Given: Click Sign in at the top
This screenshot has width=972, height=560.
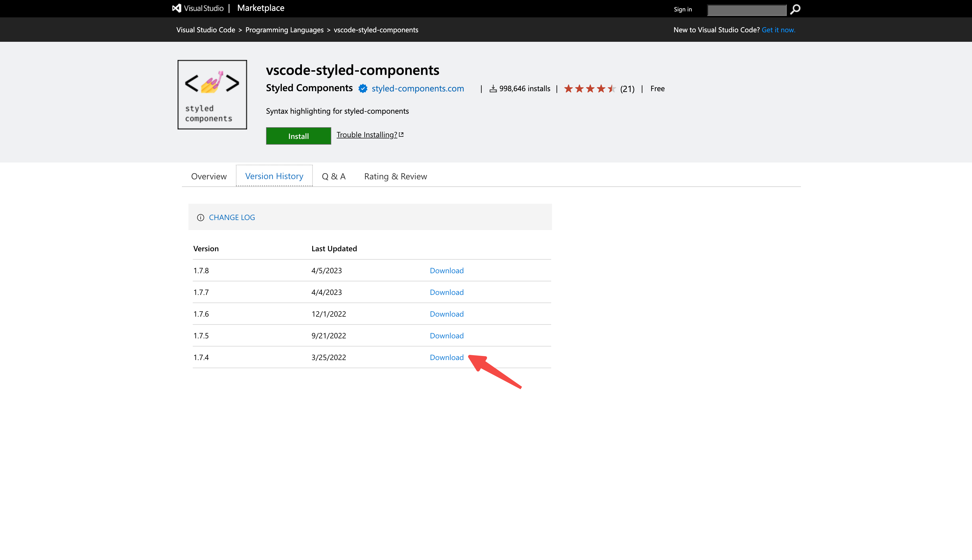Looking at the screenshot, I should coord(682,9).
